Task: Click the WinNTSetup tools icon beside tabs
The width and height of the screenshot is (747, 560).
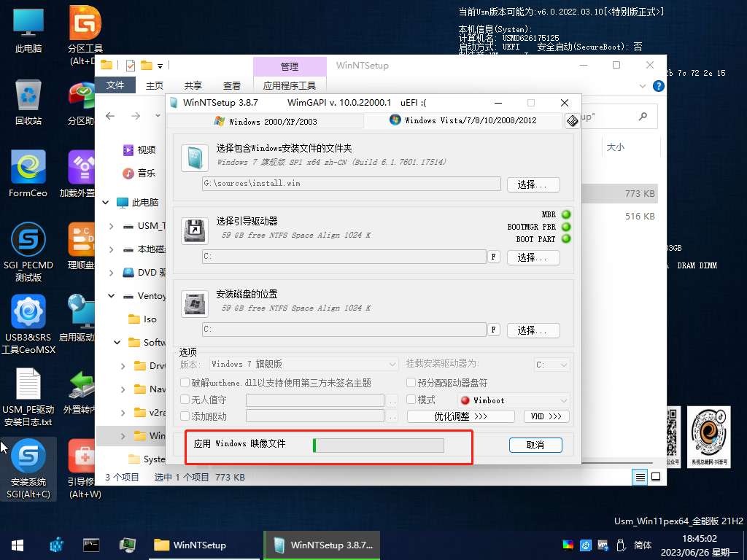Action: point(572,120)
